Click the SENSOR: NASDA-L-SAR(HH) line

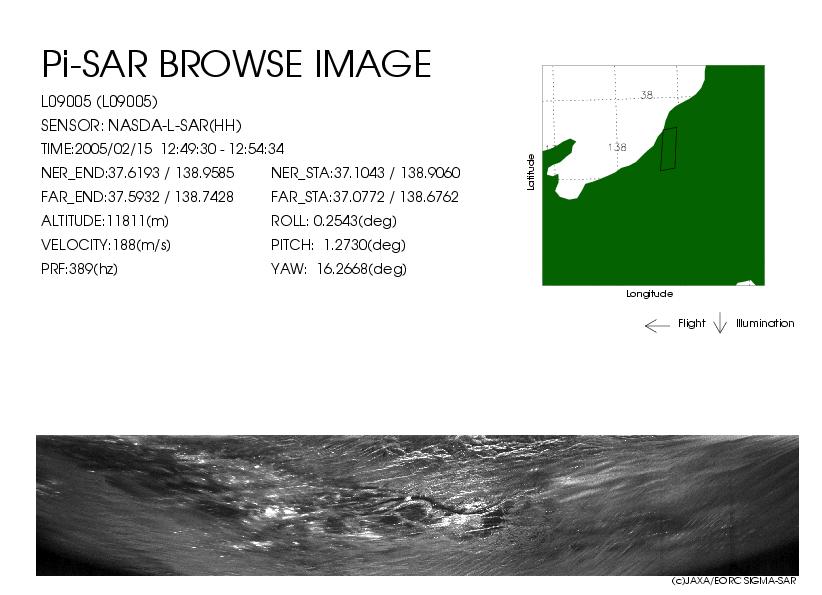pyautogui.click(x=141, y=126)
